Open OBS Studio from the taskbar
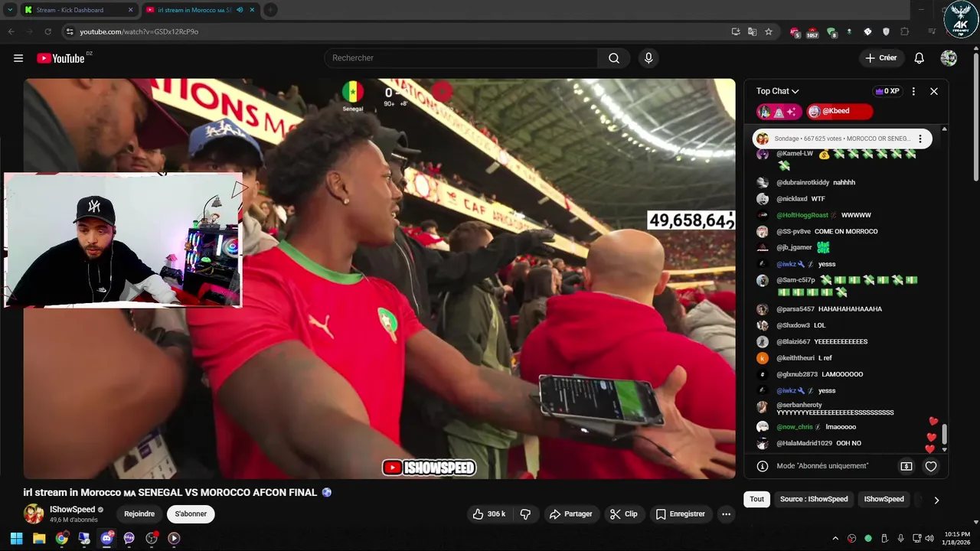 (152, 538)
